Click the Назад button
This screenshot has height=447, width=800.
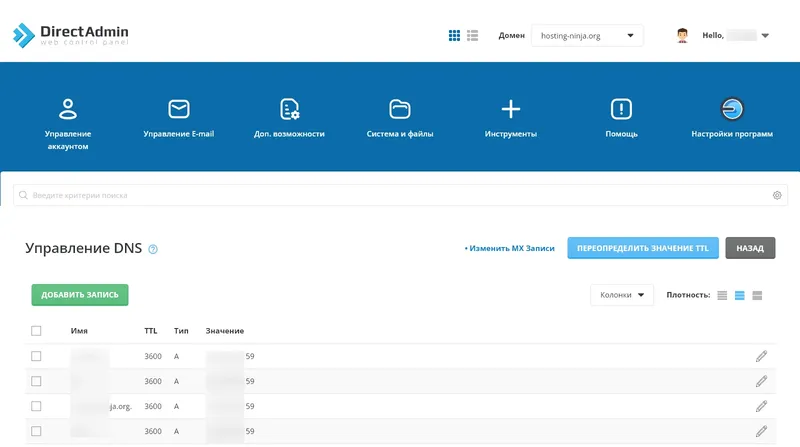[750, 248]
